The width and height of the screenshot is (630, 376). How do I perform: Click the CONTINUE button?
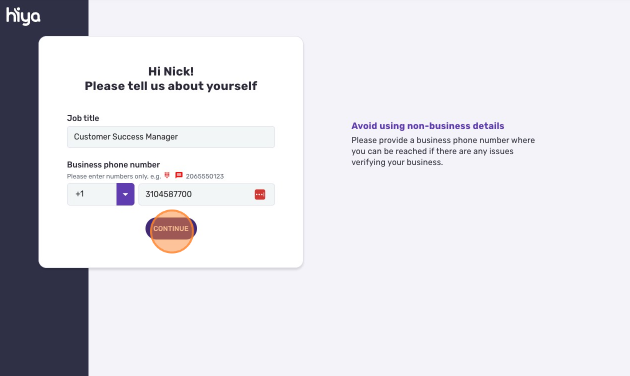[x=171, y=229]
